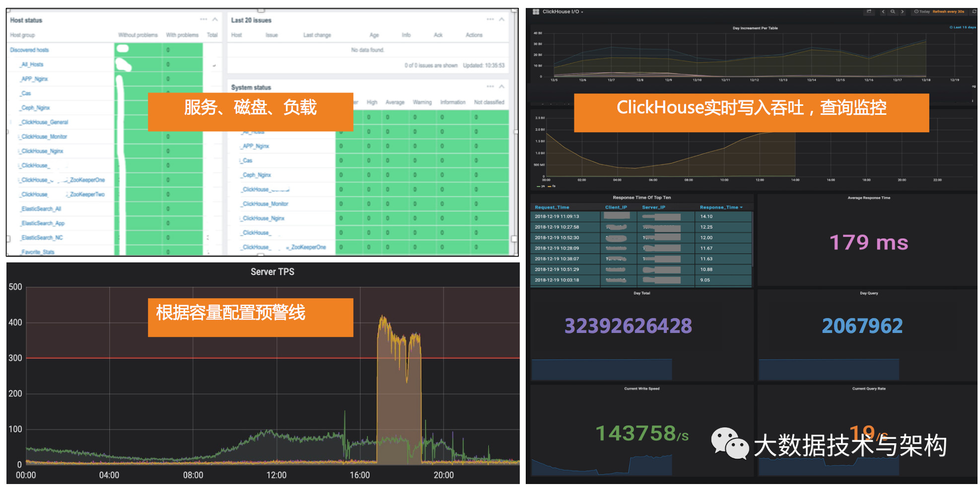Click the Grafana refresh dashboard icon
The image size is (980, 489).
click(x=974, y=11)
